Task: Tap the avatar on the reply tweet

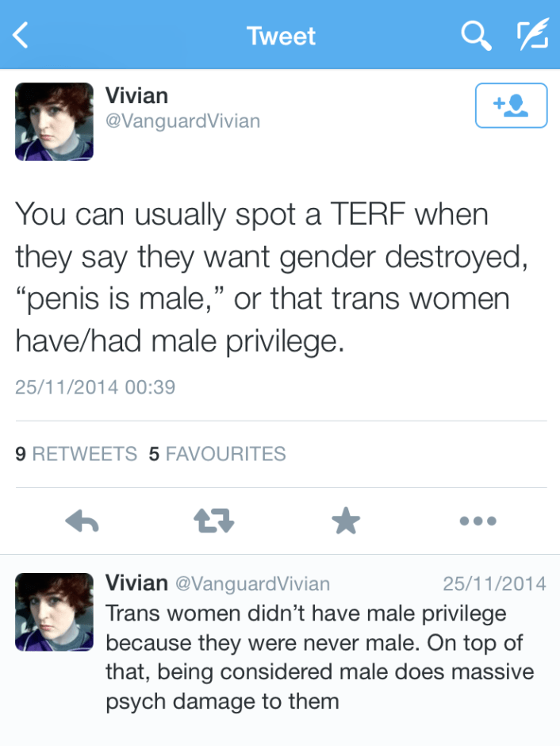Action: point(54,612)
